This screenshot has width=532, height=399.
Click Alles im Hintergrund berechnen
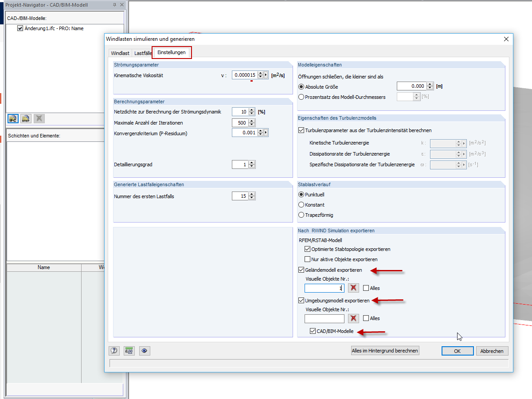(x=385, y=350)
